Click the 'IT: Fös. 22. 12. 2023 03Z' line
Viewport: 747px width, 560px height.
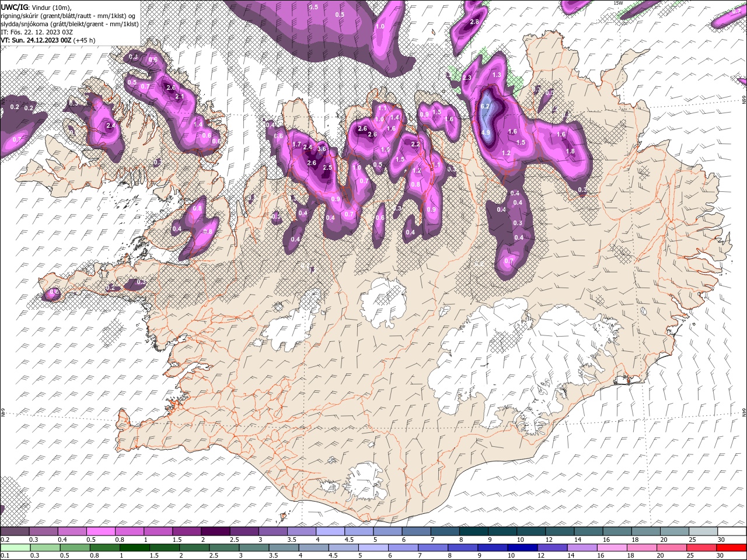click(x=37, y=32)
